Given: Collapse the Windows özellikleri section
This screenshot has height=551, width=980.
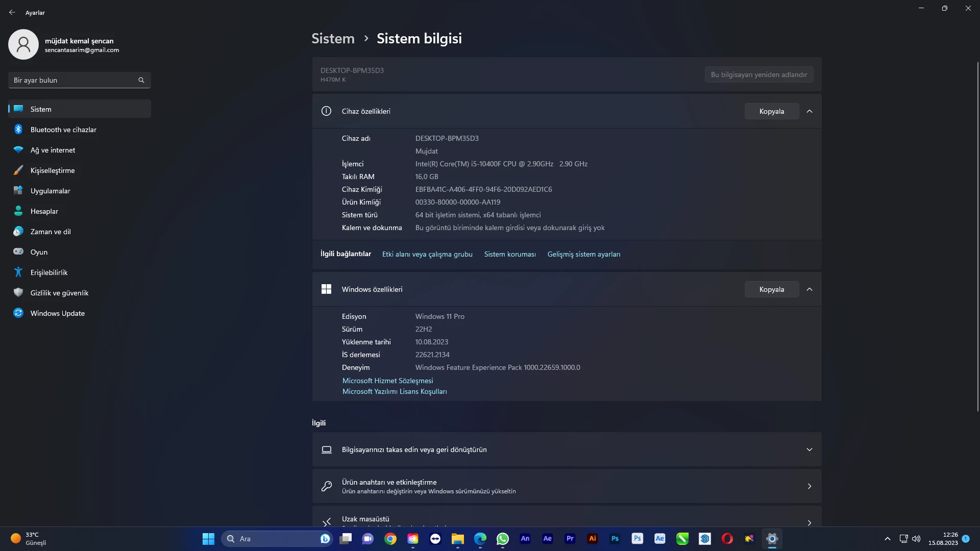Looking at the screenshot, I should click(810, 289).
